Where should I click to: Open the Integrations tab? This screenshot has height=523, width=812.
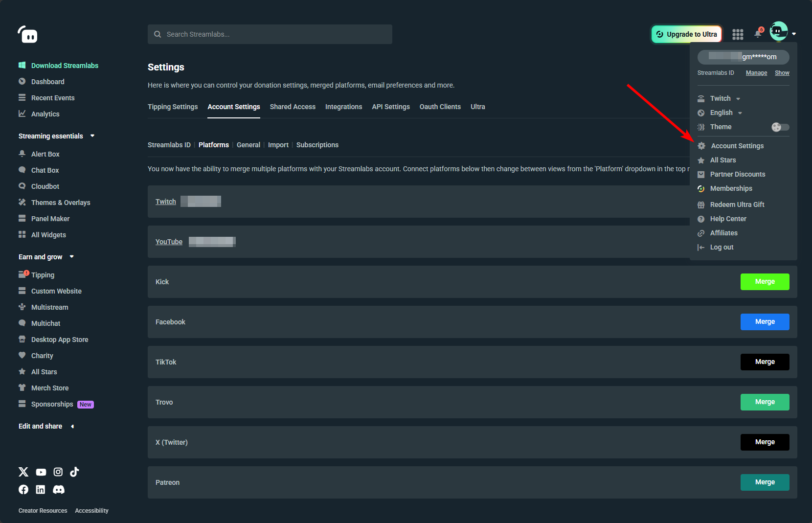343,107
